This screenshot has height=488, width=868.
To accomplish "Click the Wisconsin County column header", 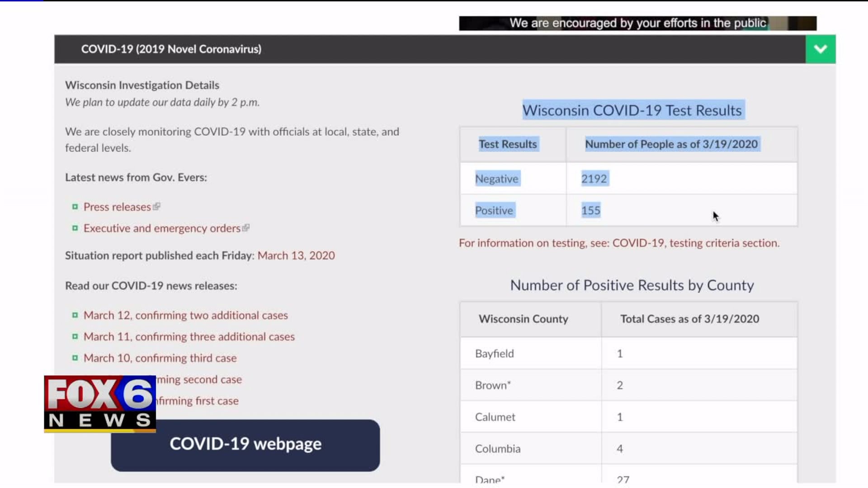I will tap(523, 319).
